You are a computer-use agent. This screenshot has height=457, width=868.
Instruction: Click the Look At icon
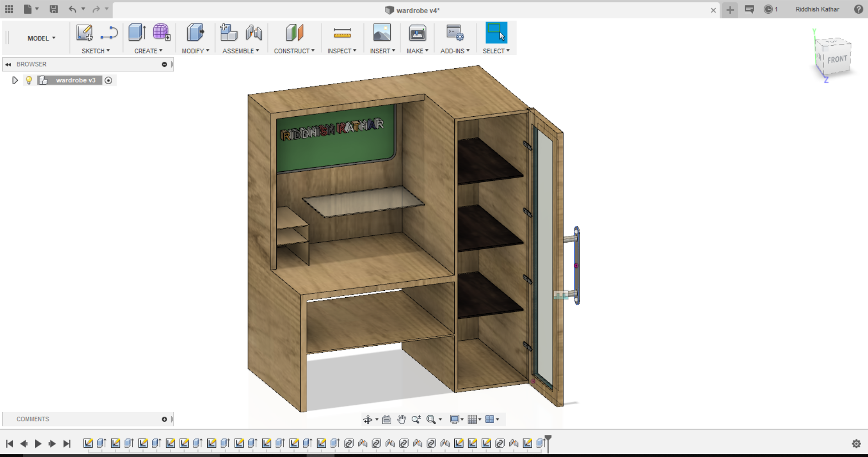point(387,419)
